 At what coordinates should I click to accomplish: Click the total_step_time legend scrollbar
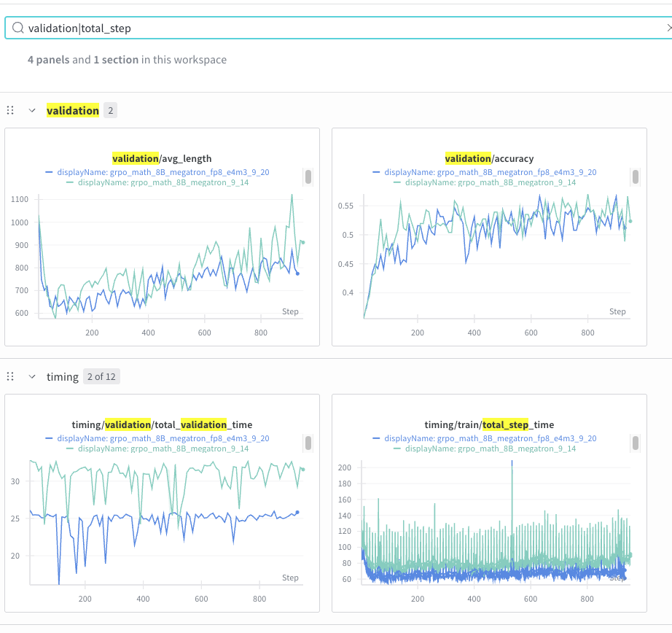[636, 443]
